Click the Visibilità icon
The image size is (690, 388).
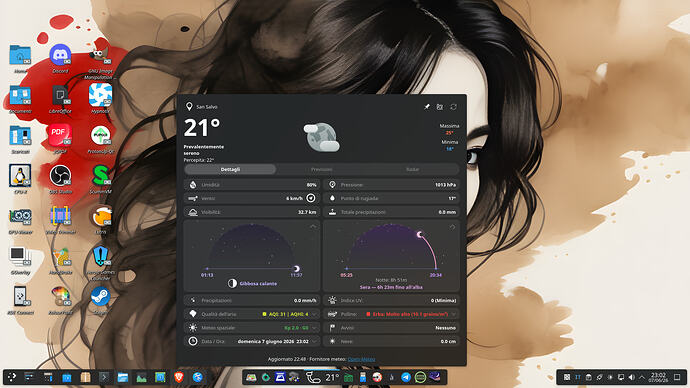[x=193, y=212]
